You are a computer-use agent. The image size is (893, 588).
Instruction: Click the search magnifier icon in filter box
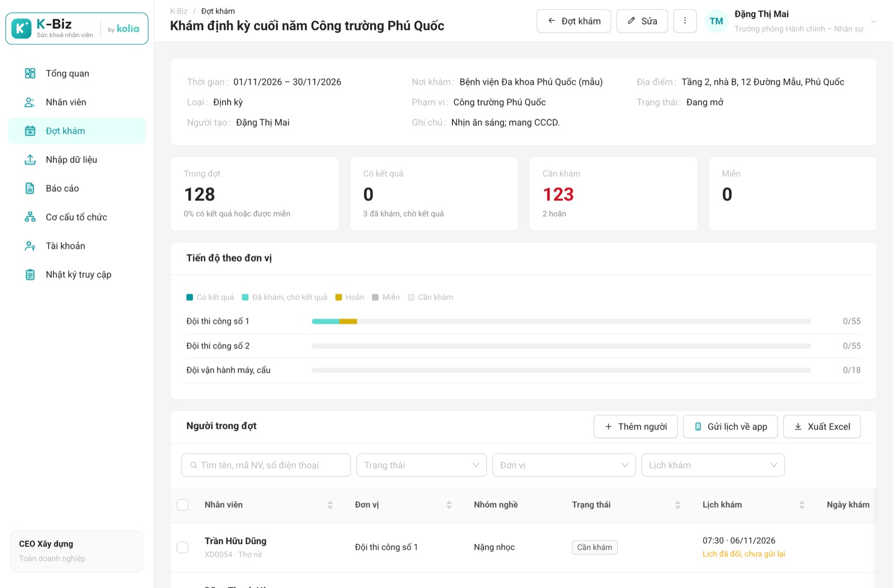pyautogui.click(x=194, y=465)
